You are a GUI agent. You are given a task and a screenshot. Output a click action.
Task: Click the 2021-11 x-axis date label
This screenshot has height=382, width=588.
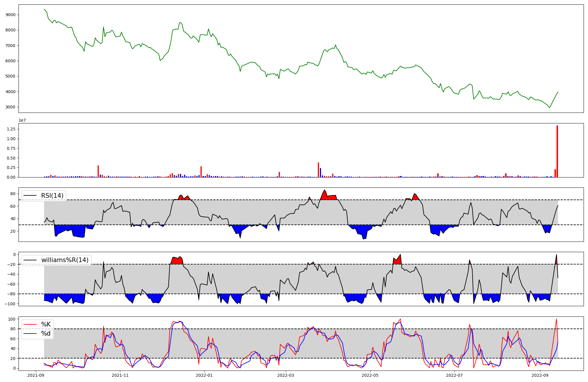(x=120, y=375)
